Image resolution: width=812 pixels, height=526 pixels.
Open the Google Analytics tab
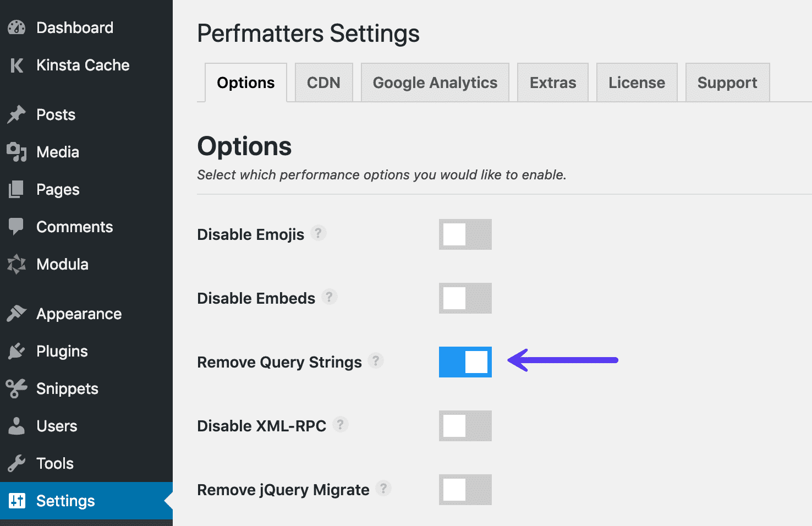pyautogui.click(x=435, y=82)
